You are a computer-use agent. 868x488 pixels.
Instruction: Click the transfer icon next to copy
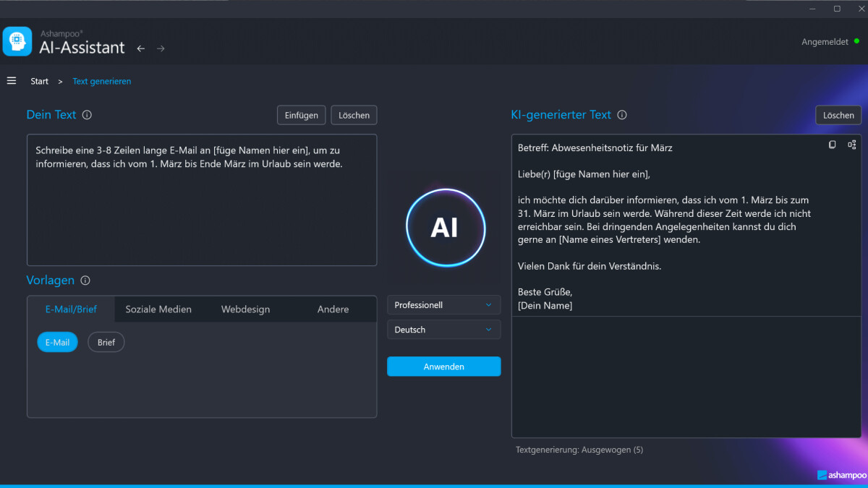[852, 145]
